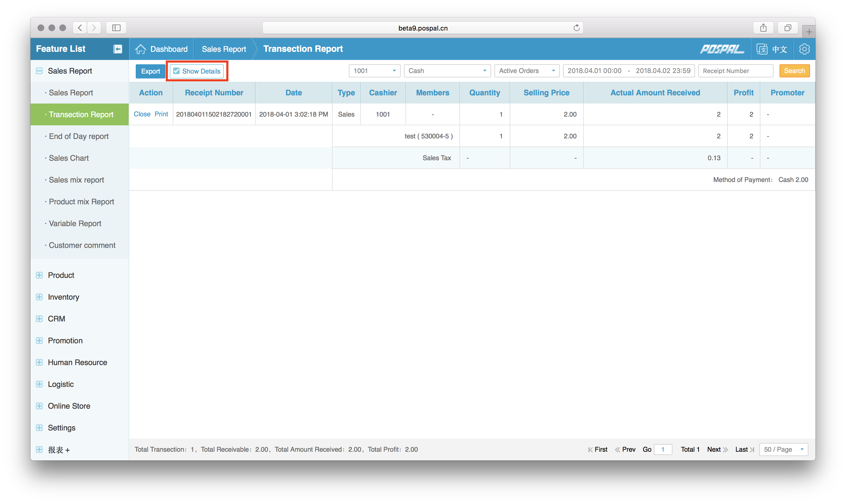Click the Print link for the receipt
Viewport: 846px width, 504px height.
point(161,114)
